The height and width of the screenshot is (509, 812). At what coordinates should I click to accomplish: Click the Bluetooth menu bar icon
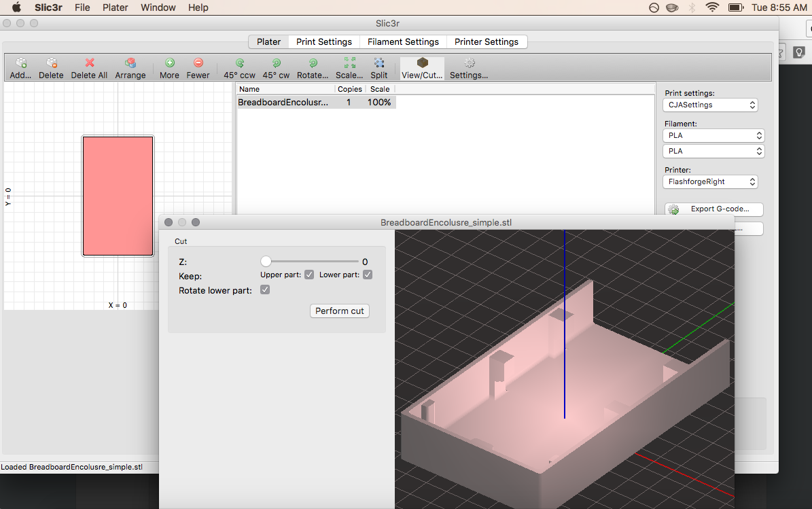pyautogui.click(x=692, y=7)
